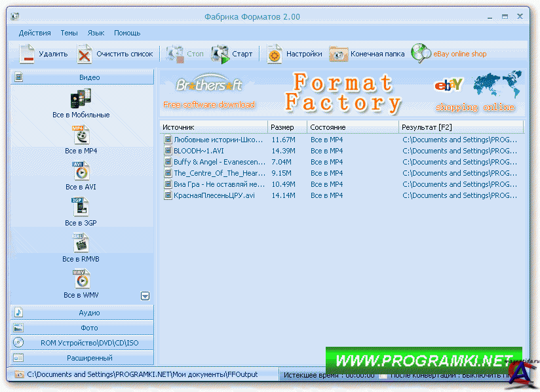
Task: Open the Помощь menu
Action: (127, 33)
